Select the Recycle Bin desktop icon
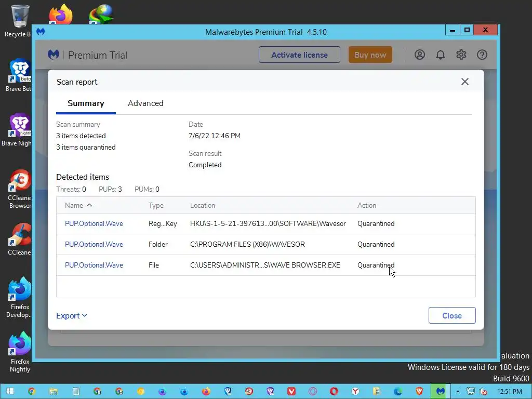The width and height of the screenshot is (532, 399). pos(19,20)
